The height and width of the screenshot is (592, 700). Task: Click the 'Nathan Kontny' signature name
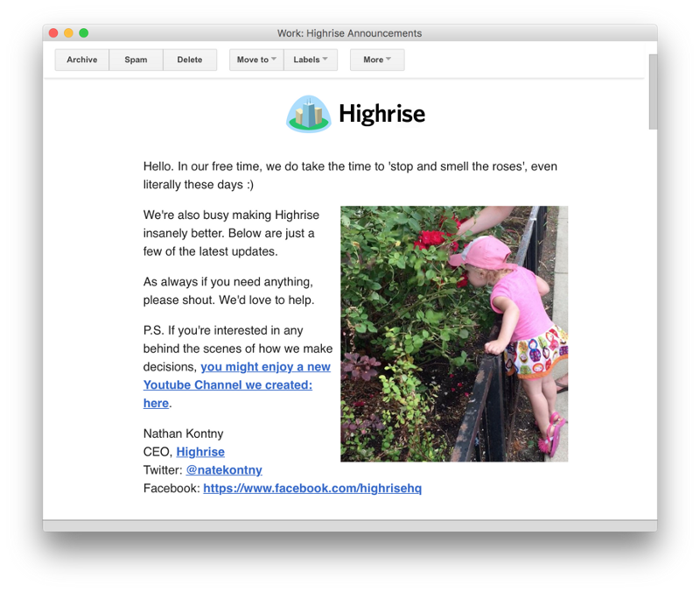184,433
